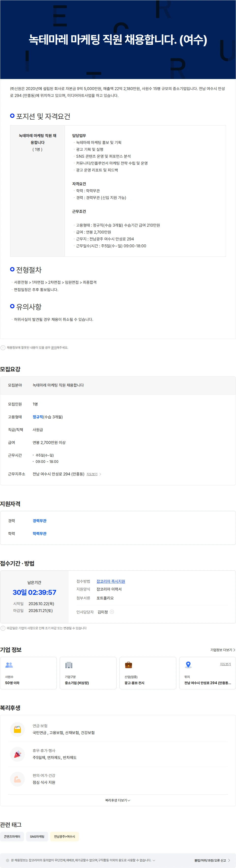
Task: Open 기업정보 더보기
Action: coord(222,650)
